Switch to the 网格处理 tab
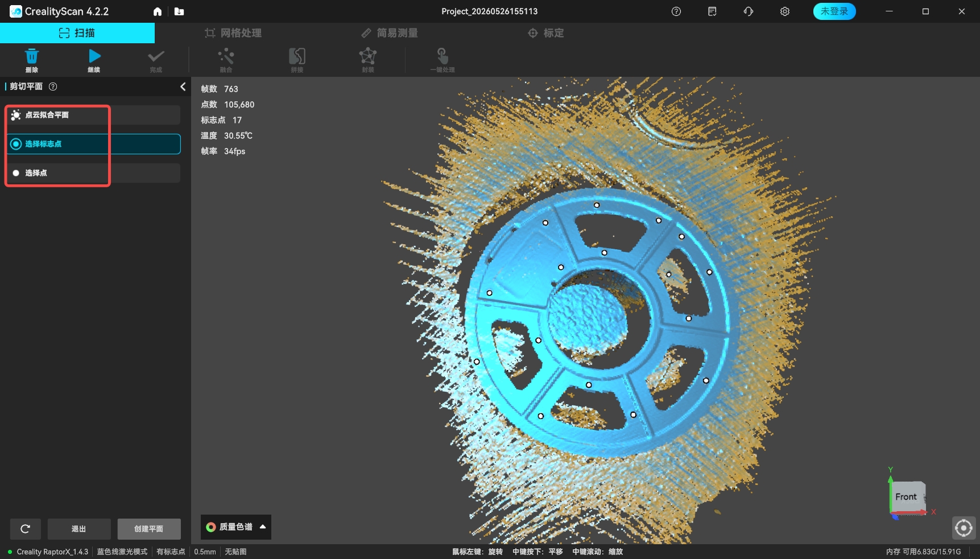Viewport: 980px width, 559px height. point(233,33)
